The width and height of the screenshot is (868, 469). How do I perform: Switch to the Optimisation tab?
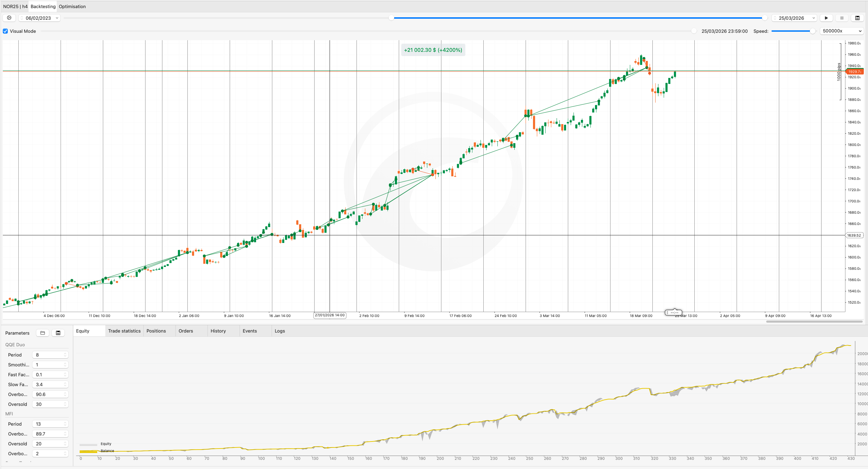point(72,6)
